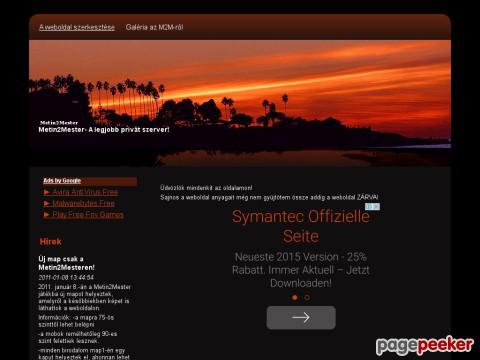Go to 'Galéria az M2M-ről' page
480x360 pixels.
pos(154,27)
